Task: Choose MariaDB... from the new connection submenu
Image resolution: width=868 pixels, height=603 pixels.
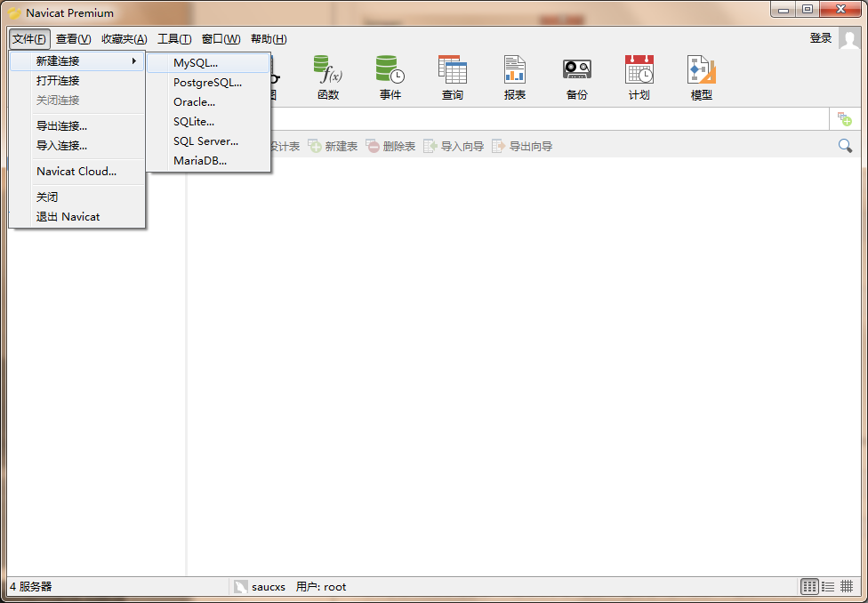Action: click(208, 161)
